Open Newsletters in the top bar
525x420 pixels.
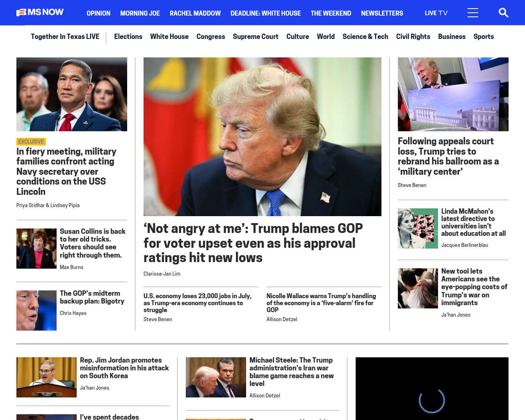pyautogui.click(x=382, y=13)
